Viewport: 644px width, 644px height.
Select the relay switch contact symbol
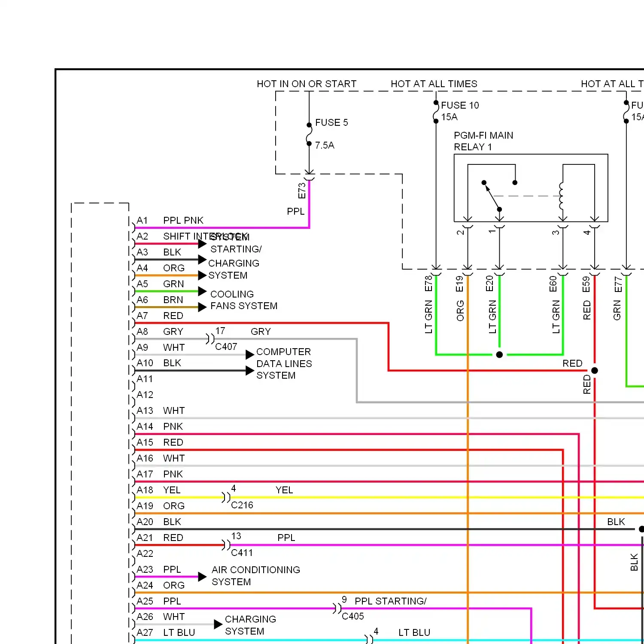(x=492, y=196)
